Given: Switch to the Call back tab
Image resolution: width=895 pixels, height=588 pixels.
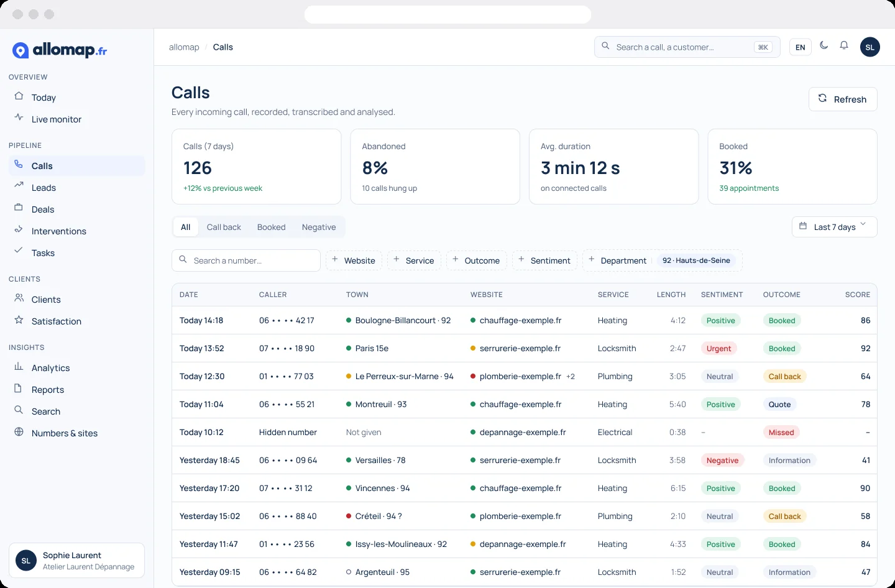Looking at the screenshot, I should (x=224, y=227).
